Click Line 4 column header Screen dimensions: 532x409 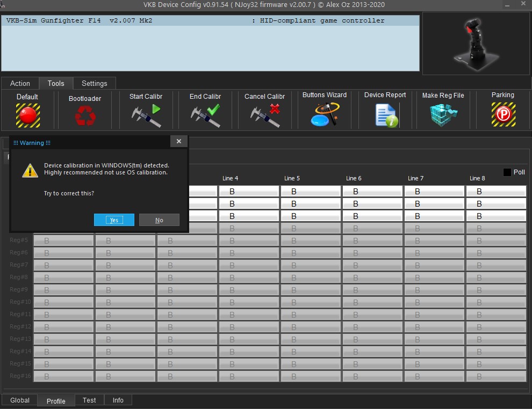(231, 178)
